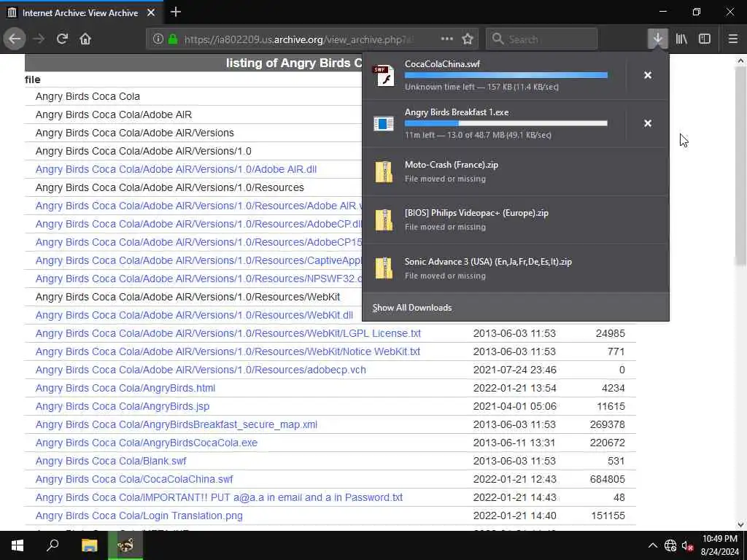Open the Resources/CaptiveAppl link
This screenshot has width=747, height=560.
[x=198, y=260]
